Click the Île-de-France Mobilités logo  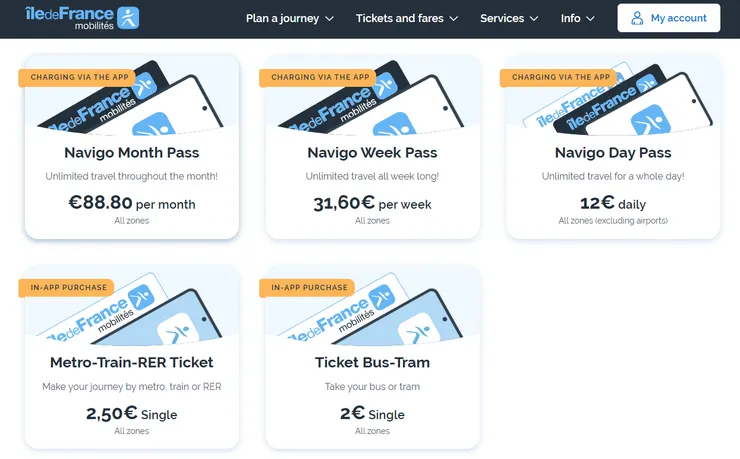click(83, 18)
